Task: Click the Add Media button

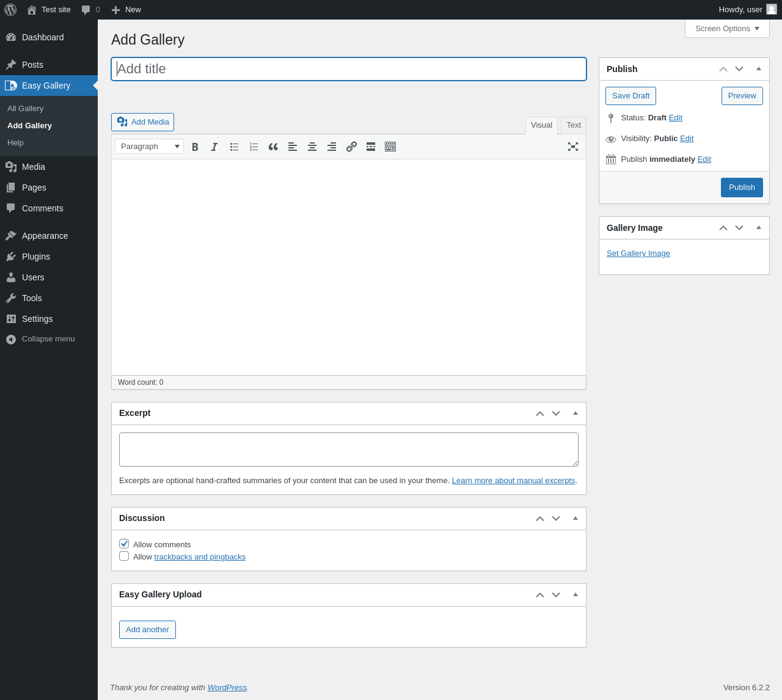Action: (142, 122)
